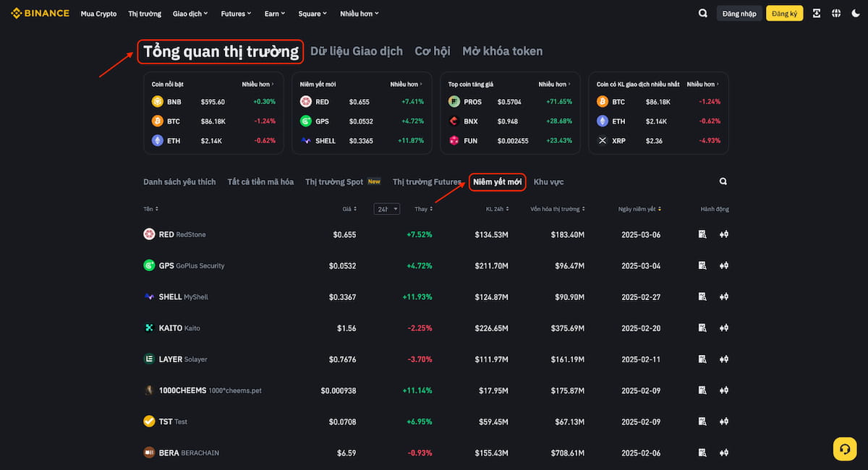Open trade icon for LAYER Solayer row
Image resolution: width=868 pixels, height=470 pixels.
tap(723, 359)
